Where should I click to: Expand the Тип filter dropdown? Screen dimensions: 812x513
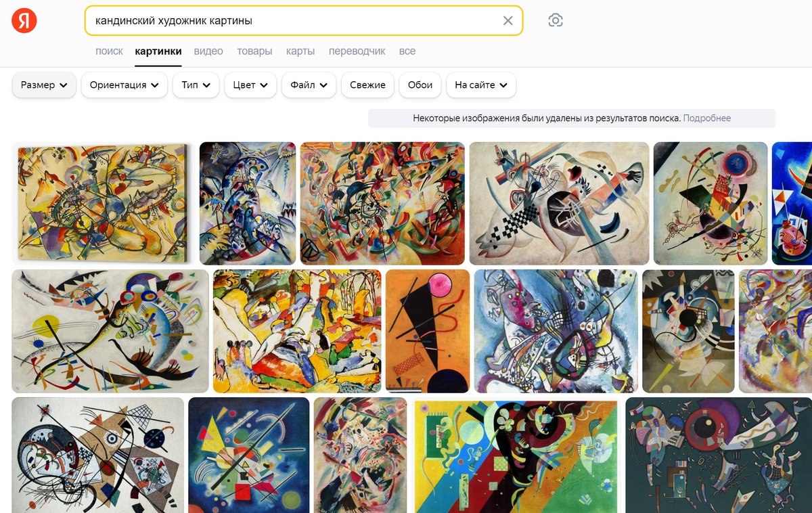196,85
